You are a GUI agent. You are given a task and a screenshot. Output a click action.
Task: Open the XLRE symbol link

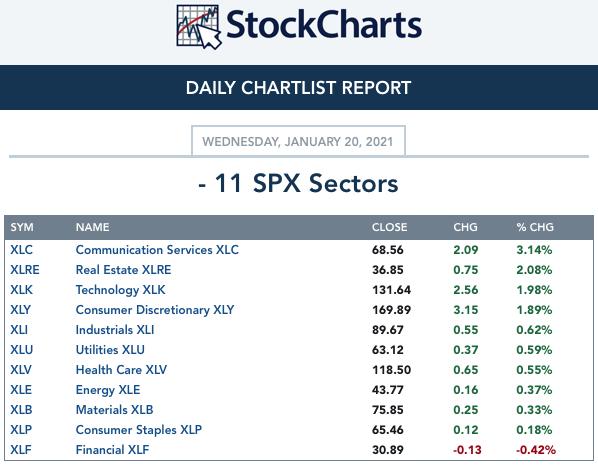coord(25,270)
